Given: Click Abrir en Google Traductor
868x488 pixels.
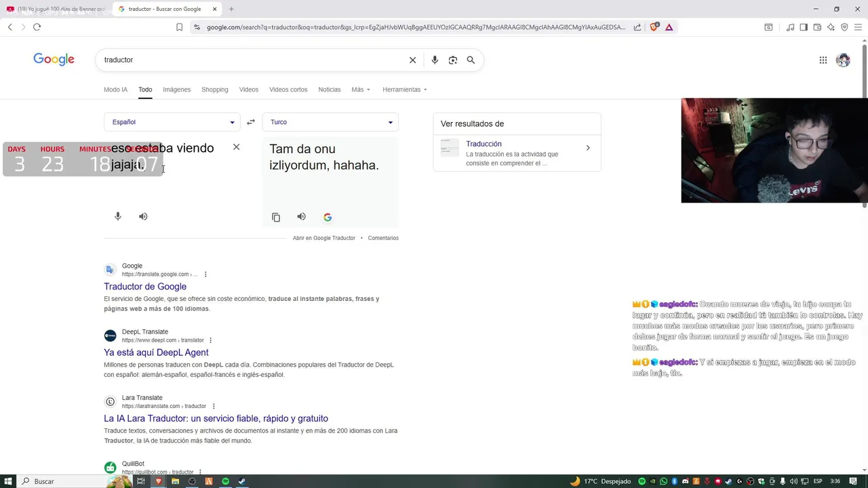Looking at the screenshot, I should tap(324, 238).
